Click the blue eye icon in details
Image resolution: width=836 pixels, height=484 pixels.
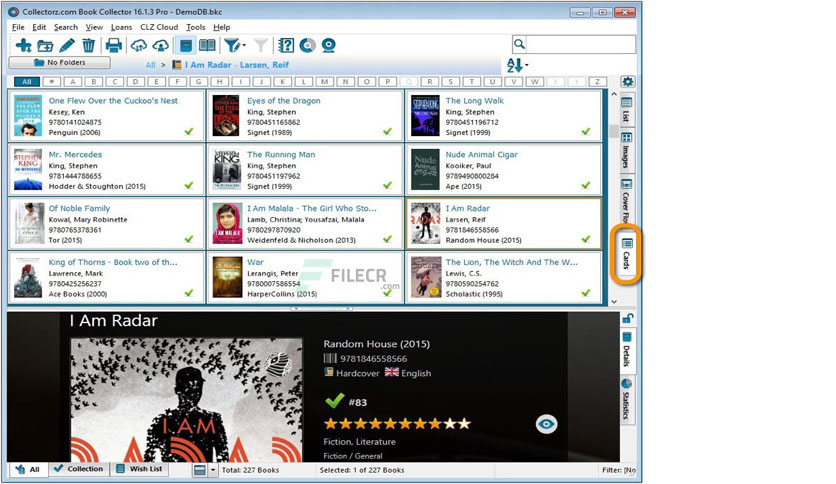(x=546, y=424)
